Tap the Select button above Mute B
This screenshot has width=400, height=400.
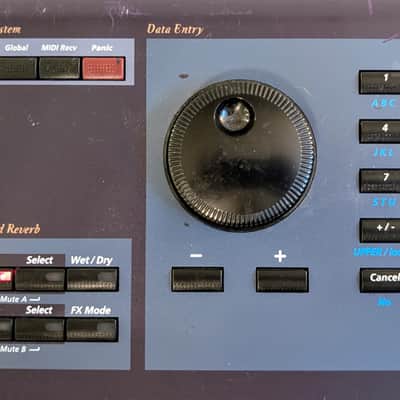click(40, 330)
